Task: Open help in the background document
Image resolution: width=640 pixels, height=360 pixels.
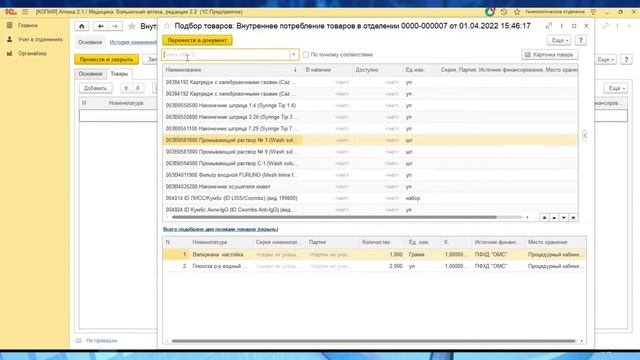Action: click(626, 60)
